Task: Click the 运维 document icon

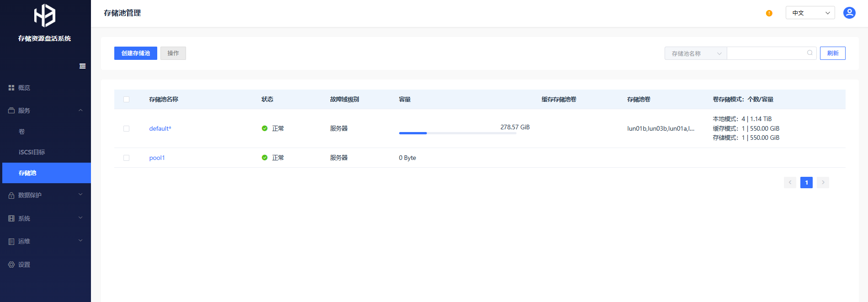Action: click(x=11, y=242)
